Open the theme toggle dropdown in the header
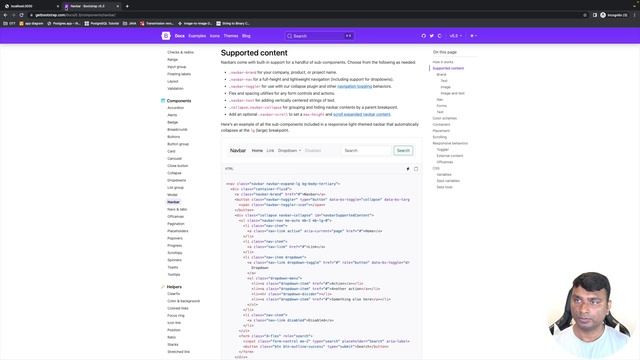The height and width of the screenshot is (360, 640). coord(473,36)
